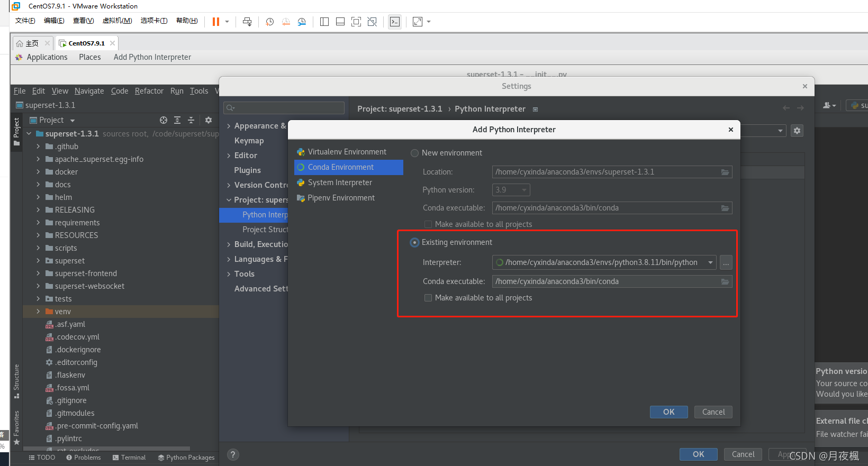Click the Unity mode icon in VMware
The width and height of the screenshot is (868, 466).
coord(372,22)
